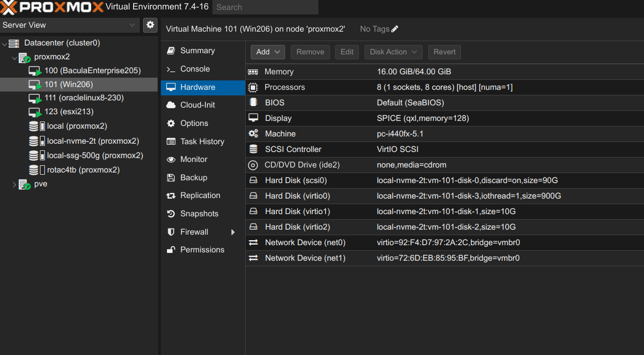Click the local-ssg-500g storage icon
The height and width of the screenshot is (355, 644).
tap(37, 155)
